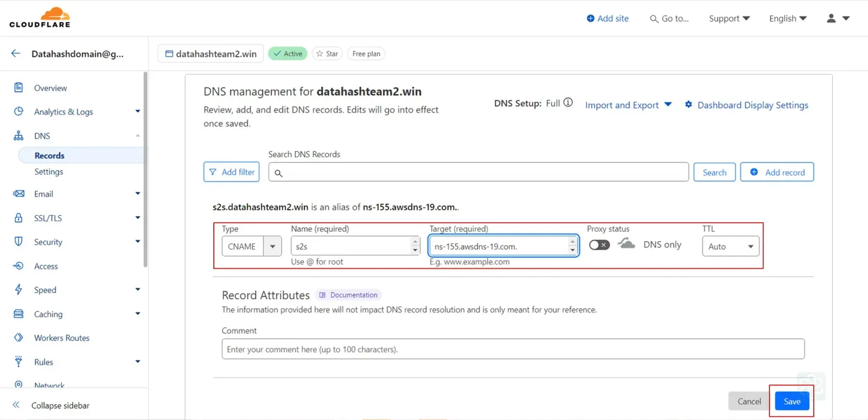
Task: Open the Support dropdown menu
Action: point(729,18)
